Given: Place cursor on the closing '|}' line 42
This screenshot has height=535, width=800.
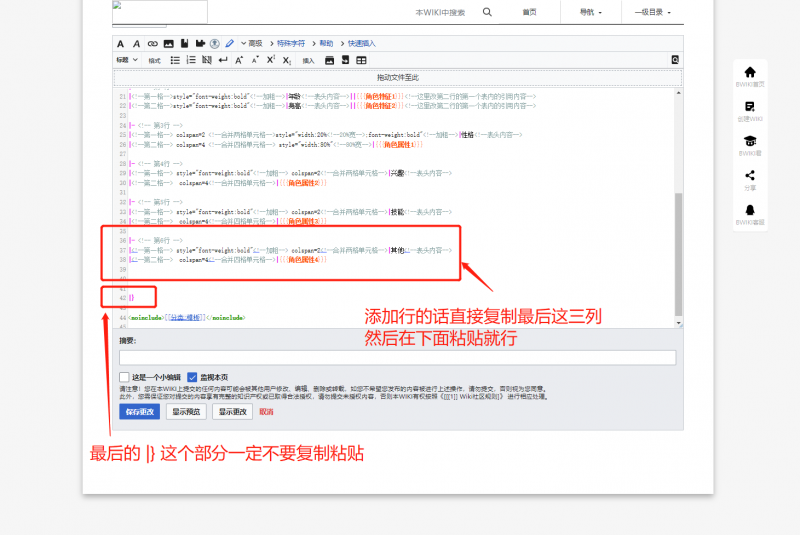Looking at the screenshot, I should click(132, 298).
